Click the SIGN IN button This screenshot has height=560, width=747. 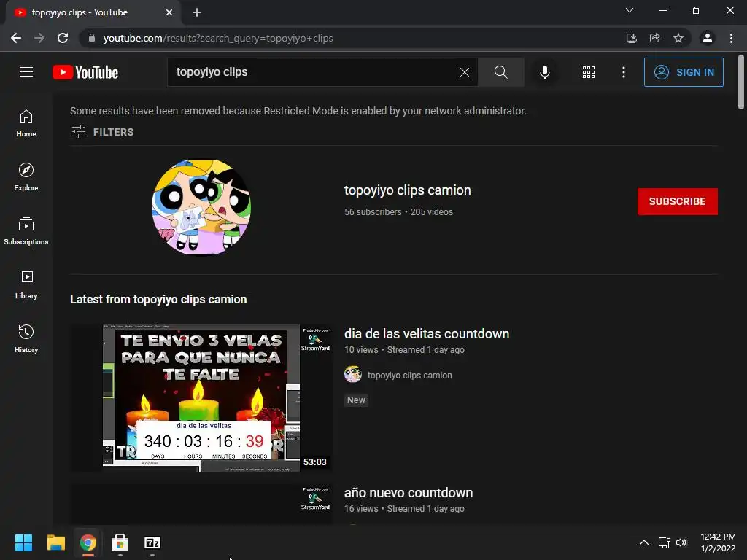[684, 72]
